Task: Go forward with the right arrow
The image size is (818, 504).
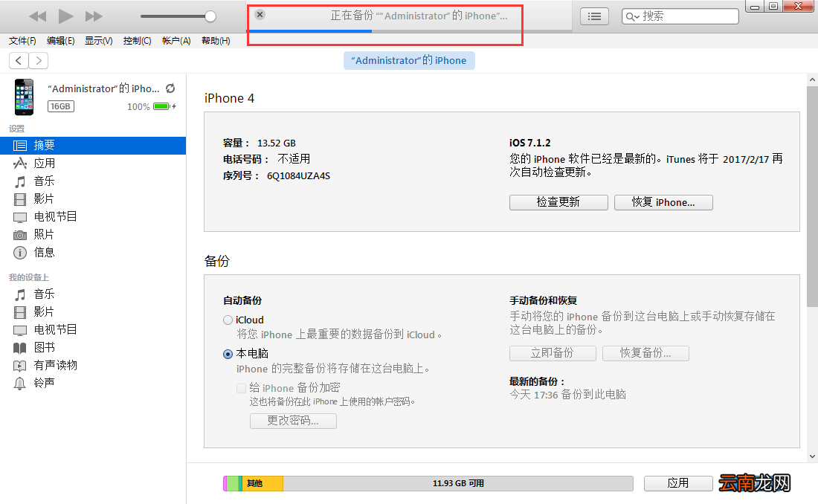Action: coord(39,60)
